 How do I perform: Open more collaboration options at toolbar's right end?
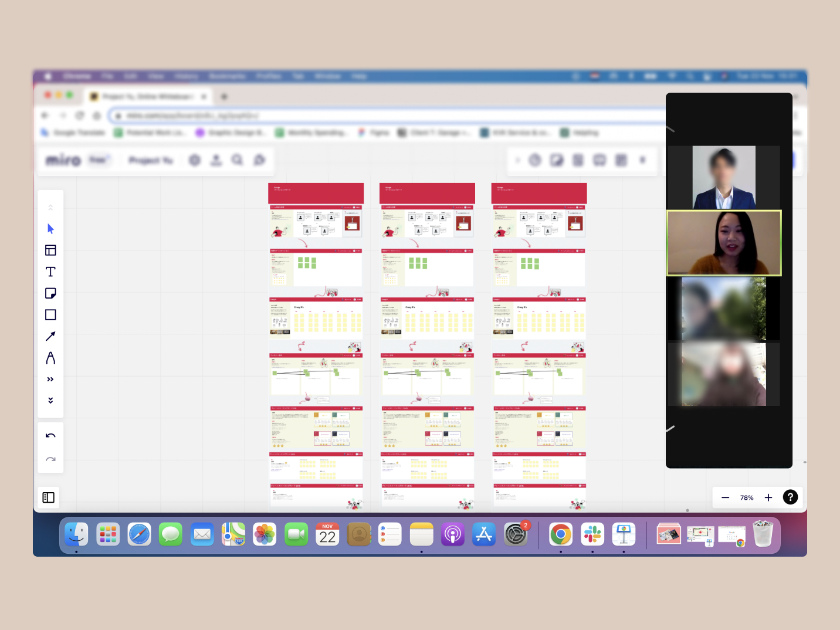(643, 160)
